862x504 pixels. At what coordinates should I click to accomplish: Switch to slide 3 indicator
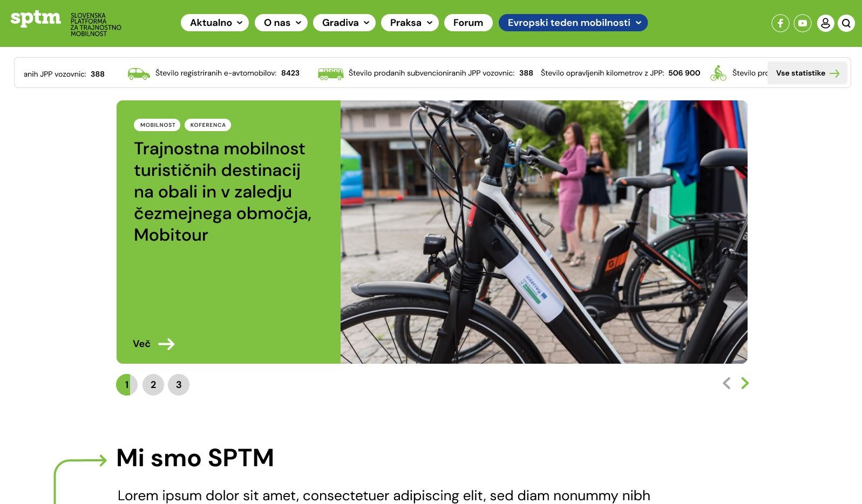(x=179, y=385)
